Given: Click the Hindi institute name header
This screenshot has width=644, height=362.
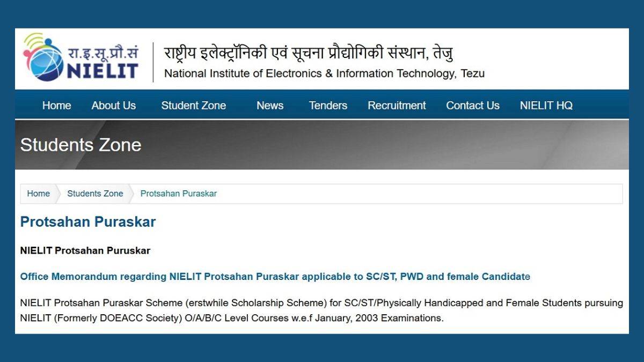Looking at the screenshot, I should pos(309,54).
